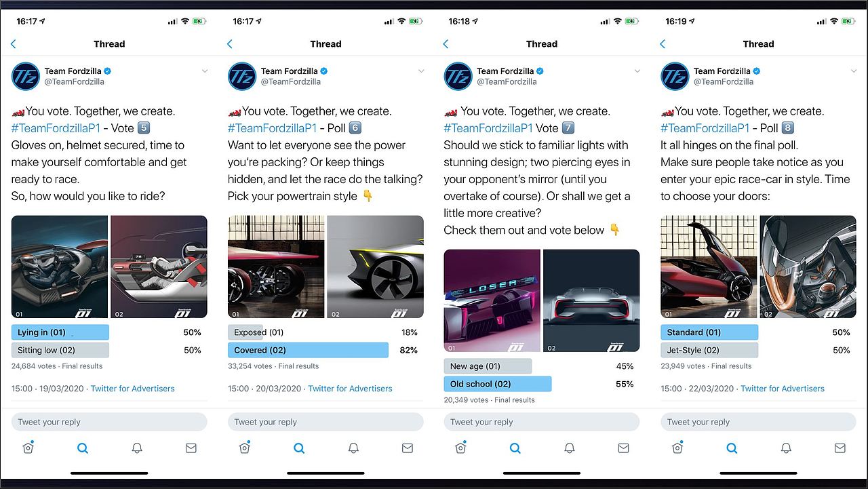868x489 pixels.
Task: Open the LOSER car image thumbnail 01
Action: [x=492, y=301]
